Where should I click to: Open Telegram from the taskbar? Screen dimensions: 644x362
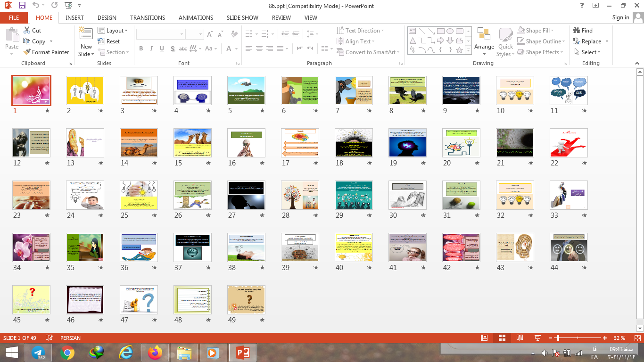pyautogui.click(x=38, y=352)
